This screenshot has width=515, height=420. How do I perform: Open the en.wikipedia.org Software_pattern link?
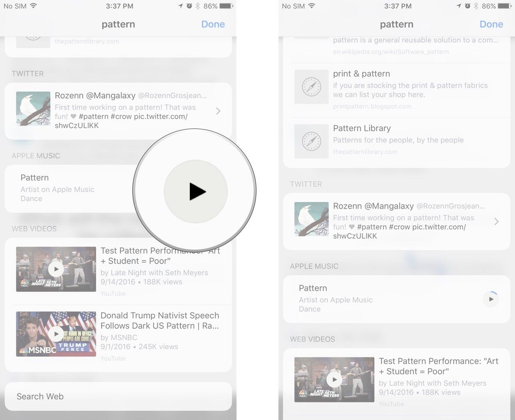point(390,52)
